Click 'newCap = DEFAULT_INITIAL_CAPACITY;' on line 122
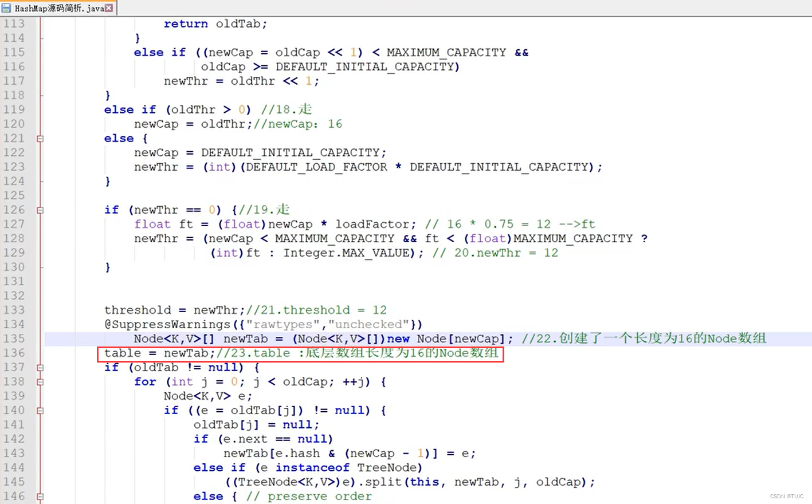 point(260,153)
